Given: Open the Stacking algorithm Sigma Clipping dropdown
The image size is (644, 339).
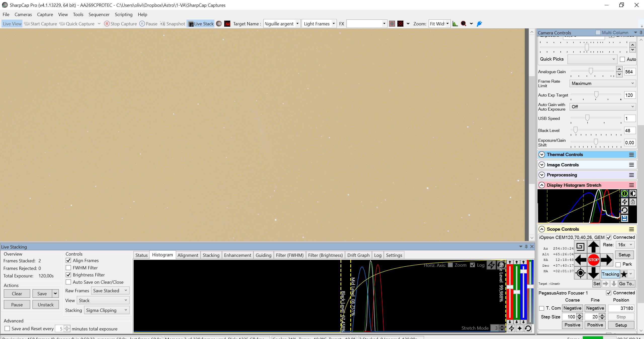Looking at the screenshot, I should [106, 310].
